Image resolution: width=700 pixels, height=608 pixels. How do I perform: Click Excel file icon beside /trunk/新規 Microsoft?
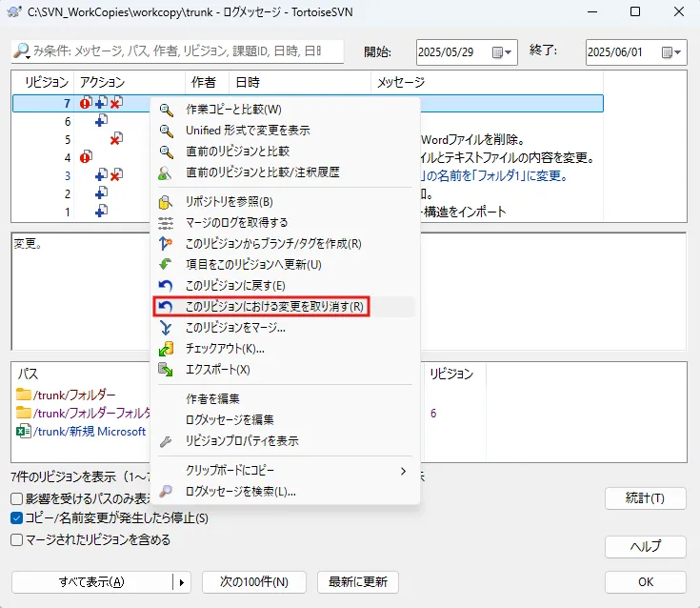pos(23,431)
